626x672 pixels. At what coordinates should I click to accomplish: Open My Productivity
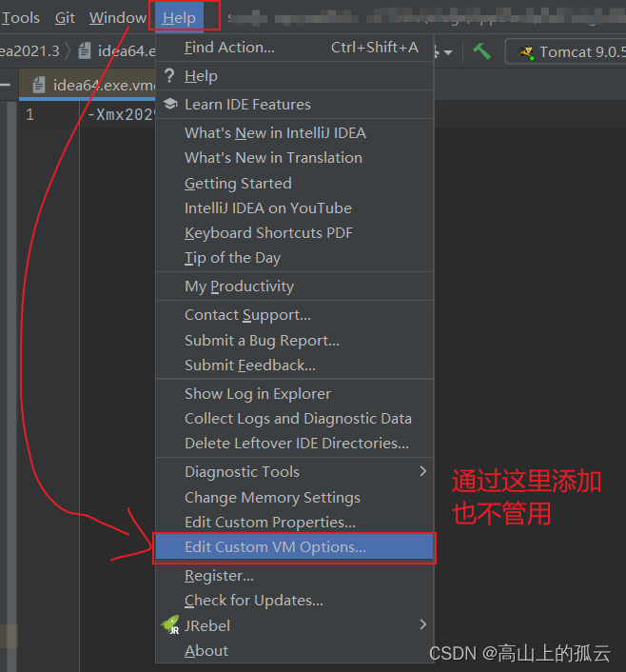point(294,287)
